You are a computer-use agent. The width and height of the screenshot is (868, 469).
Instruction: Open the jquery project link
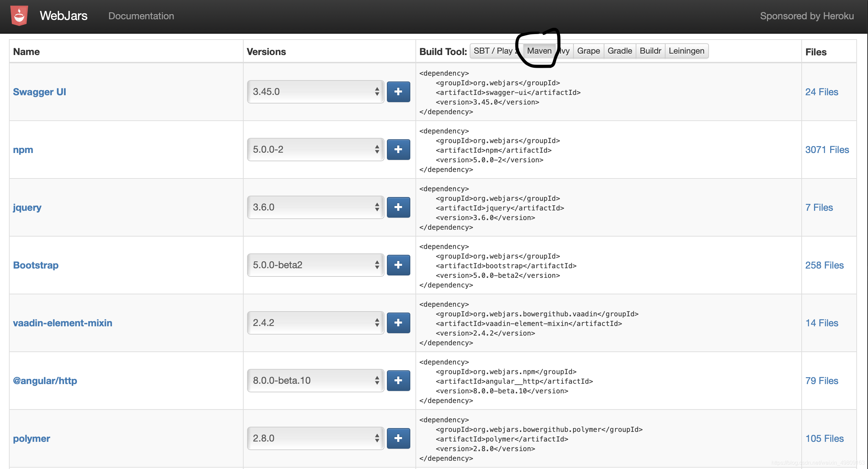(27, 208)
